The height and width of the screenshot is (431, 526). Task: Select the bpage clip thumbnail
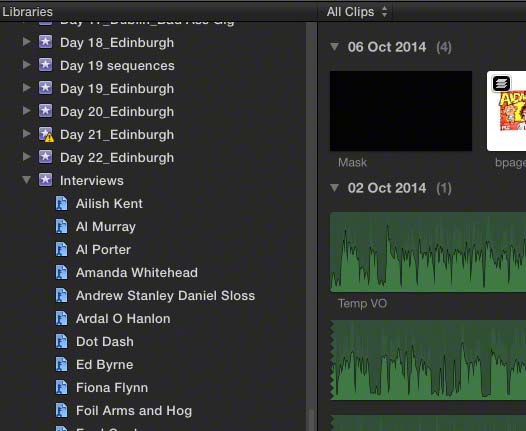(507, 111)
